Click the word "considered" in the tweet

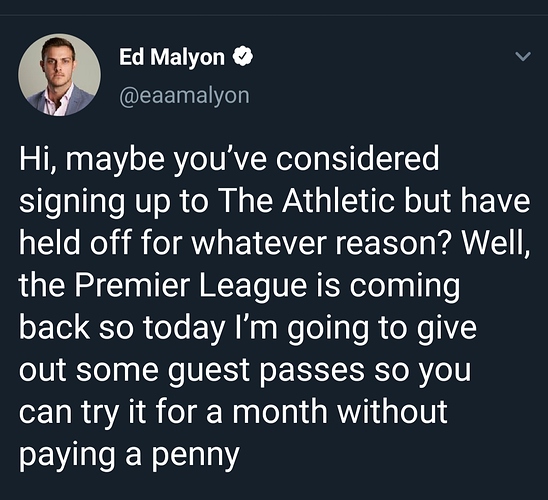point(357,158)
